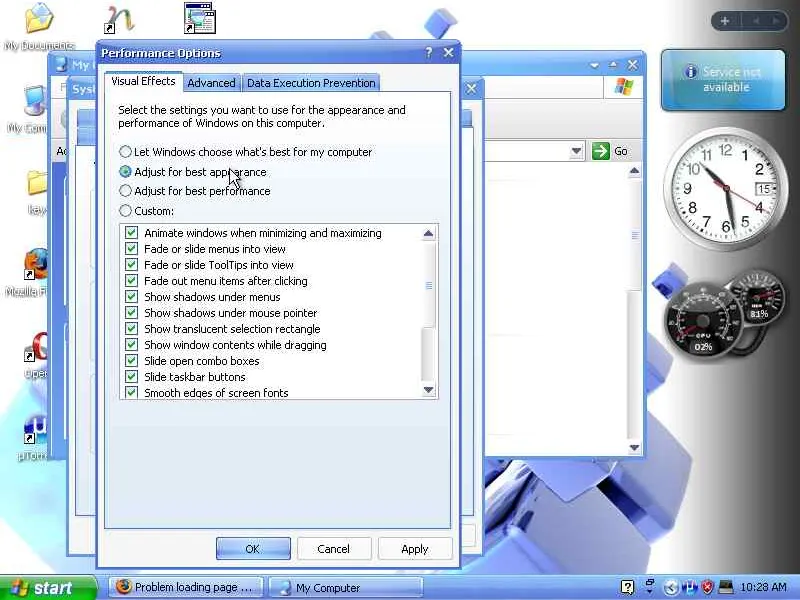Switch to Problem loading page taskbar button

point(186,587)
